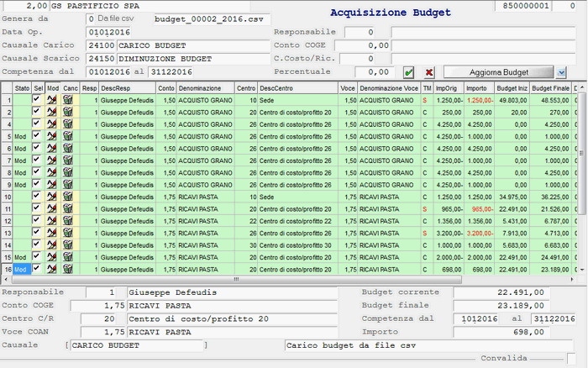Click the Mod edit icon in row 11

(52, 208)
